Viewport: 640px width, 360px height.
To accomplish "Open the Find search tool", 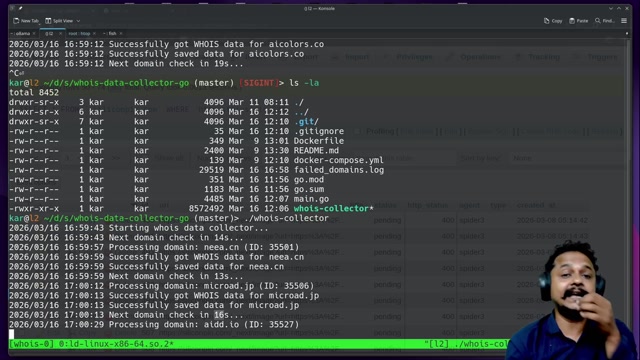I will [604, 21].
